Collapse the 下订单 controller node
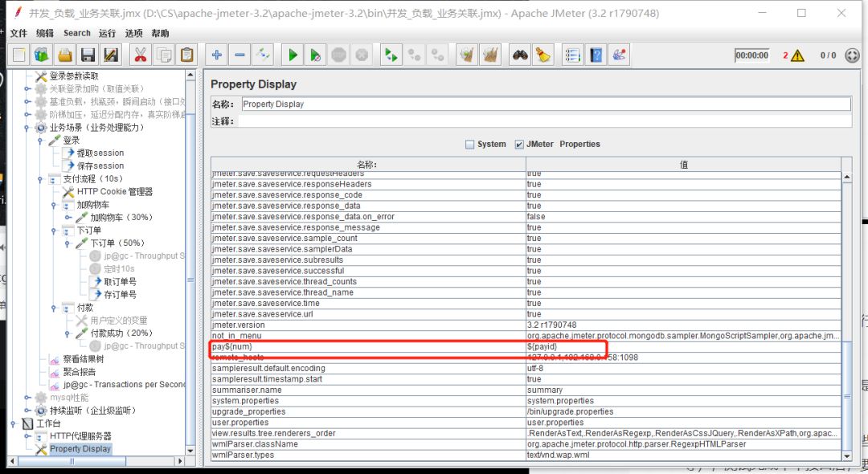Image resolution: width=868 pixels, height=474 pixels. [54, 231]
